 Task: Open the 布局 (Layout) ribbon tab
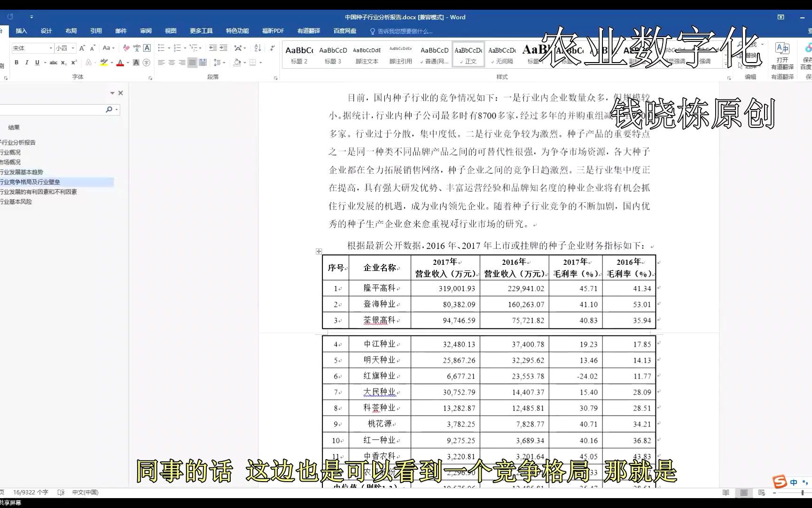click(71, 31)
